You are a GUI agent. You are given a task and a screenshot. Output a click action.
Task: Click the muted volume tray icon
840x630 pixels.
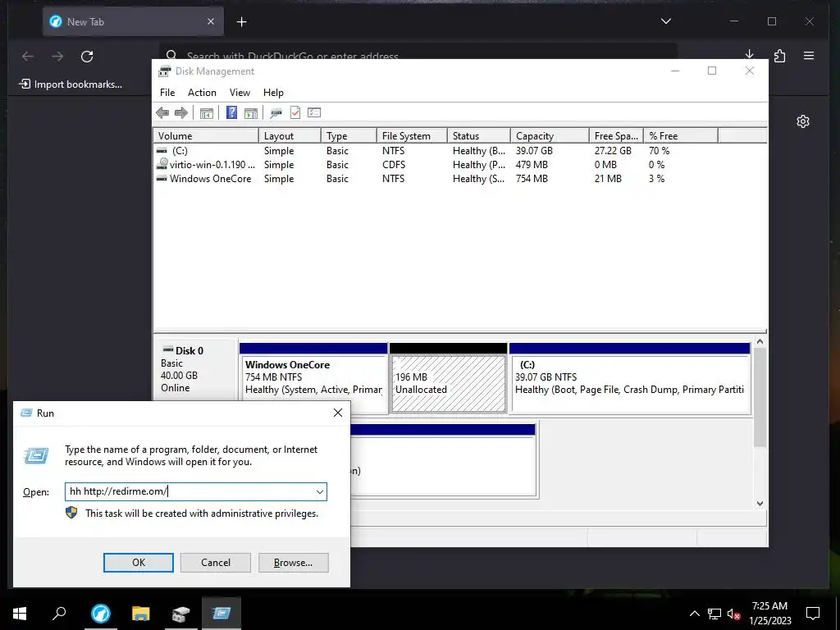point(734,614)
